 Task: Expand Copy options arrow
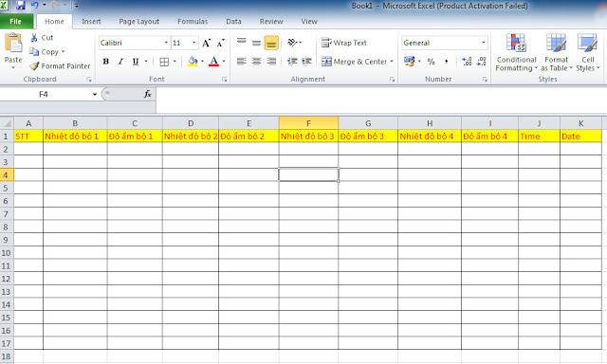point(64,51)
